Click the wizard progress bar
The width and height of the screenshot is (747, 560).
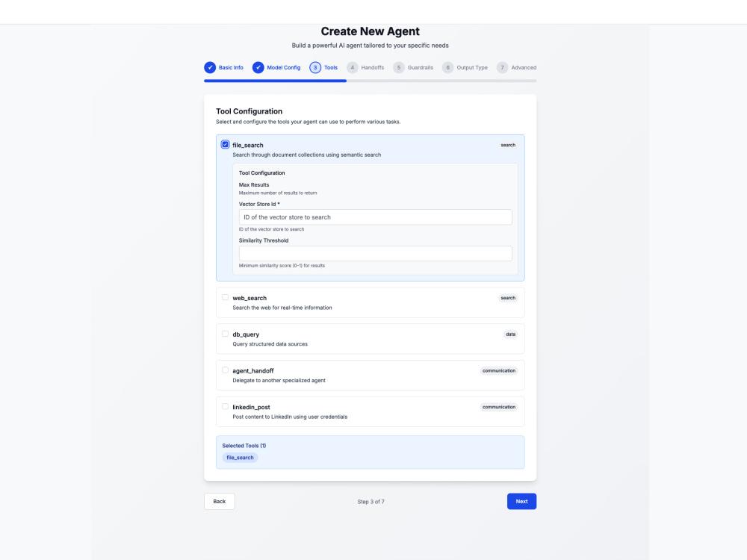[371, 81]
